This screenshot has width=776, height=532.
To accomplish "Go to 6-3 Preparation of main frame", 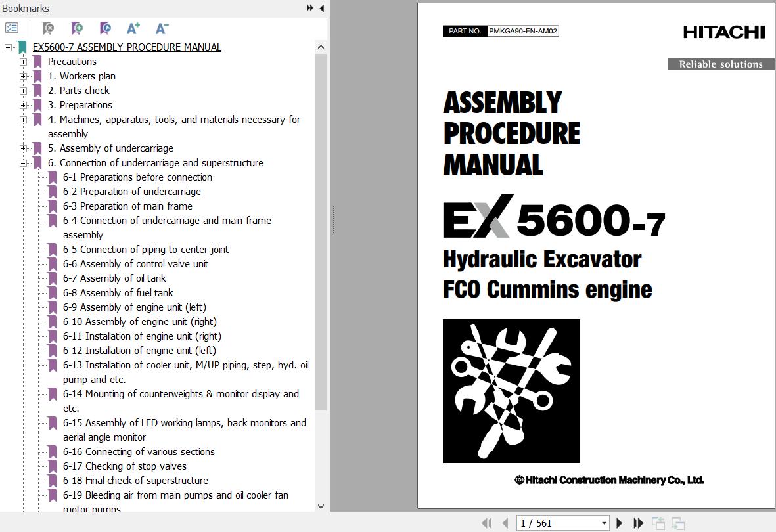I will (127, 206).
